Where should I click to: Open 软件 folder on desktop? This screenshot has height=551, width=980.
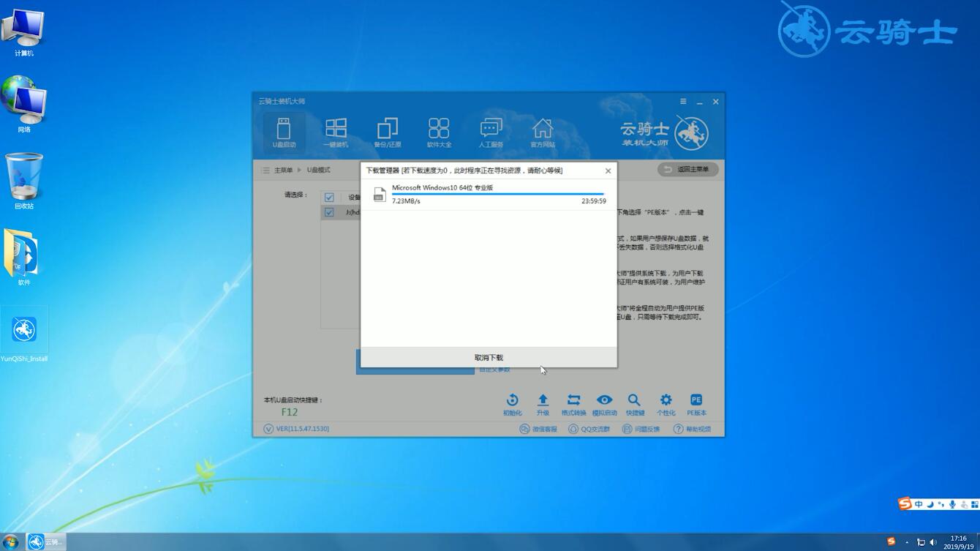(24, 258)
